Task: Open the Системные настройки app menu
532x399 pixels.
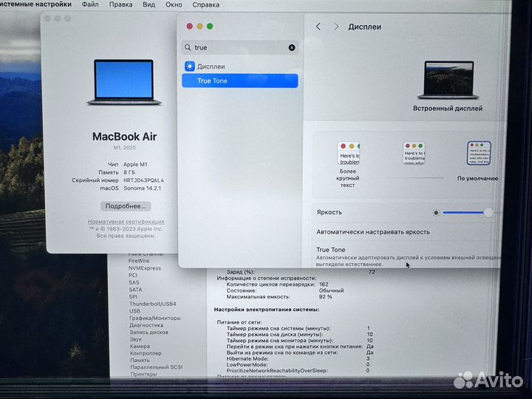Action: pyautogui.click(x=35, y=4)
